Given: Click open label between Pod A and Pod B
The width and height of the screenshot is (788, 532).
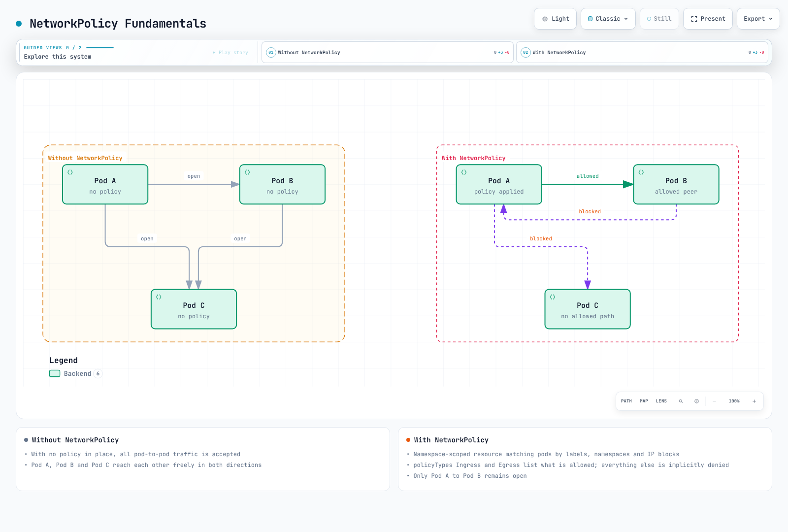Looking at the screenshot, I should point(194,176).
